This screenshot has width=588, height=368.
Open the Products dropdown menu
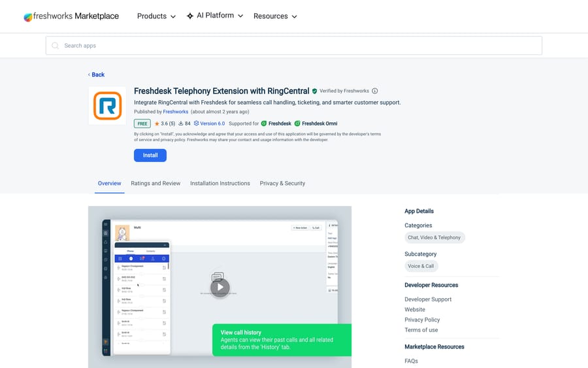tap(156, 16)
